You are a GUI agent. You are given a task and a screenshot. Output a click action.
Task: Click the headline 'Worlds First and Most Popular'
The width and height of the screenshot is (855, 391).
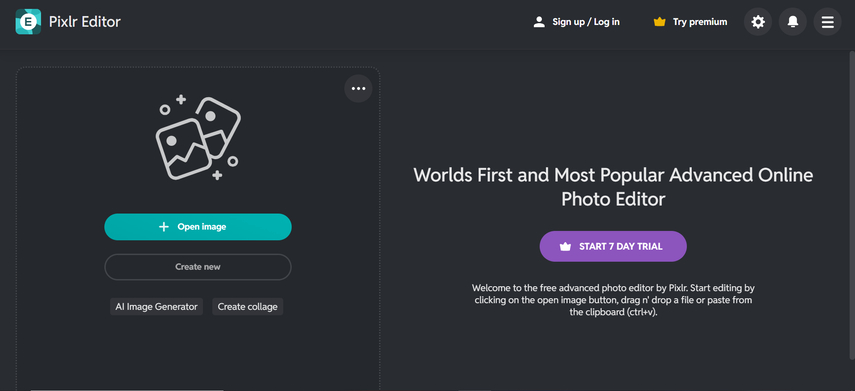tap(613, 187)
